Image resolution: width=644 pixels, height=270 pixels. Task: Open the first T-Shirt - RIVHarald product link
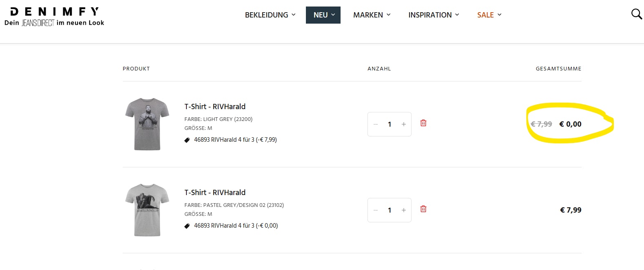[x=215, y=107]
